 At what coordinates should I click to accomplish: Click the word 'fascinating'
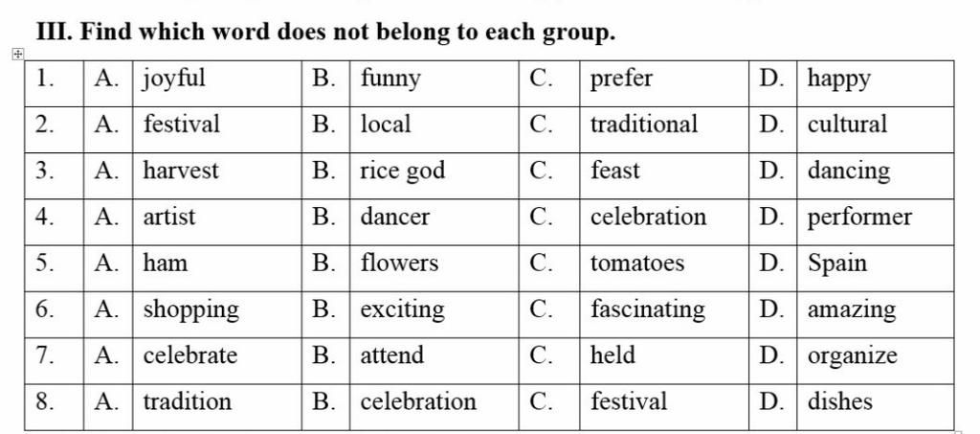648,310
